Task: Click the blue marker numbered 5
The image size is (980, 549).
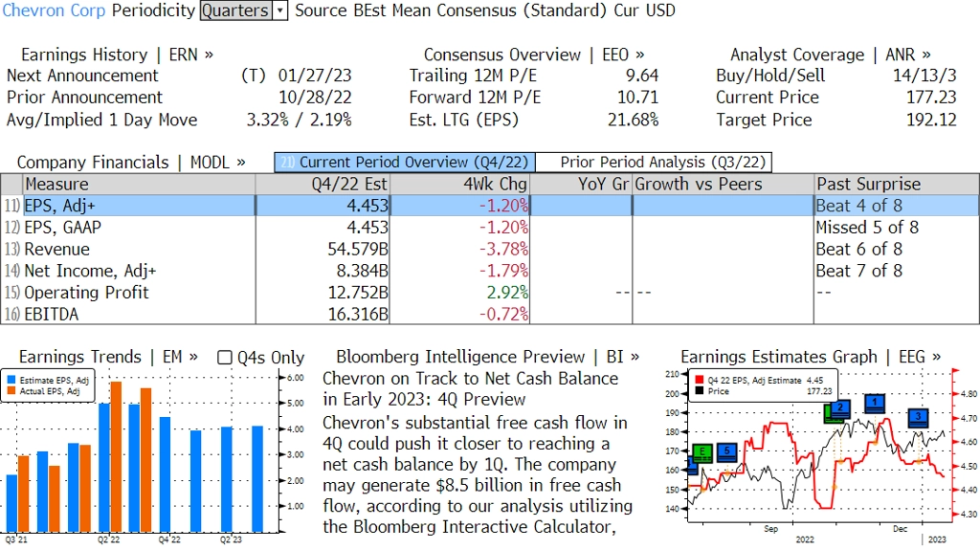Action: pos(727,451)
